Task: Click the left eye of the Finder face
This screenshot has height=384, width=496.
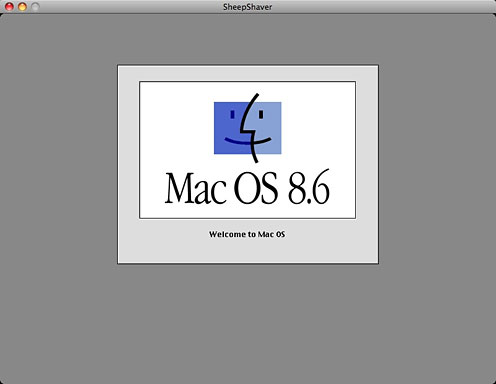Action: (232, 114)
